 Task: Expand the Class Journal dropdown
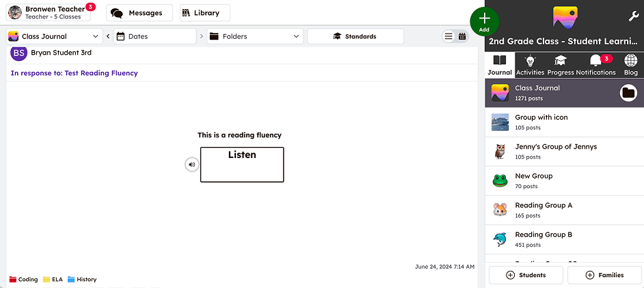click(x=53, y=36)
